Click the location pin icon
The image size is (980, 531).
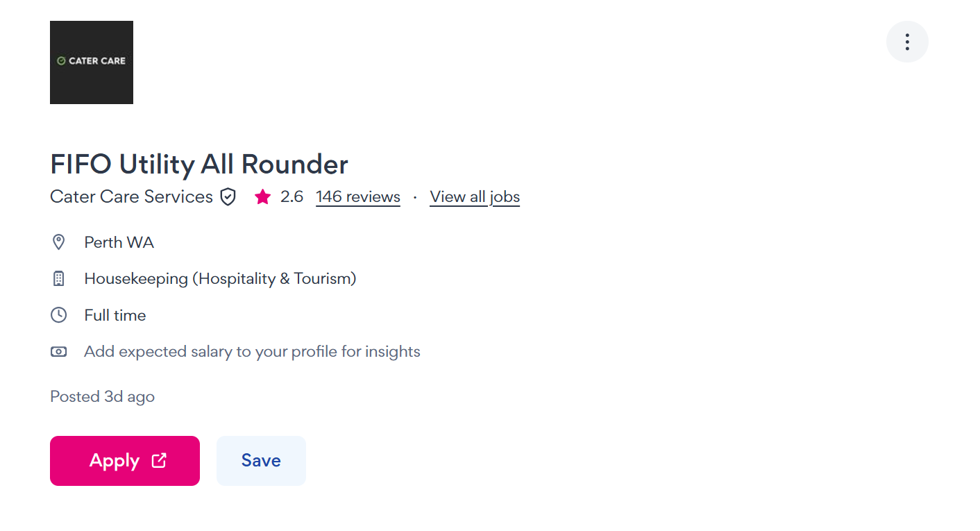pyautogui.click(x=59, y=242)
